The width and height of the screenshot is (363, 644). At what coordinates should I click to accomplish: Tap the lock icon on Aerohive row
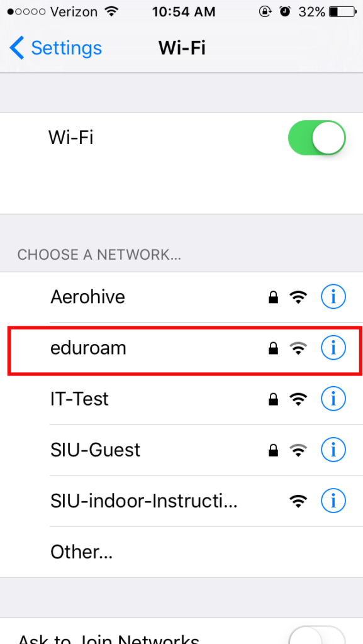273,297
